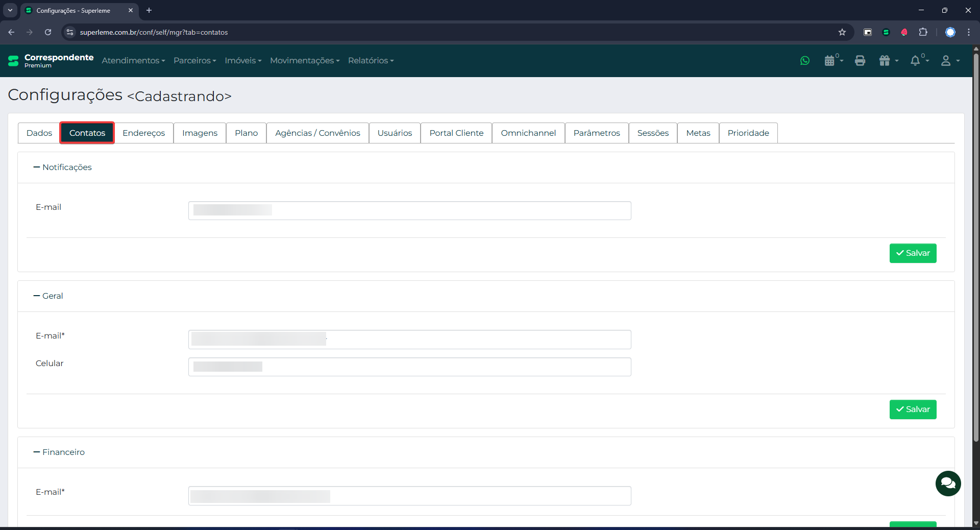Open WhatsApp icon in header

click(x=805, y=61)
